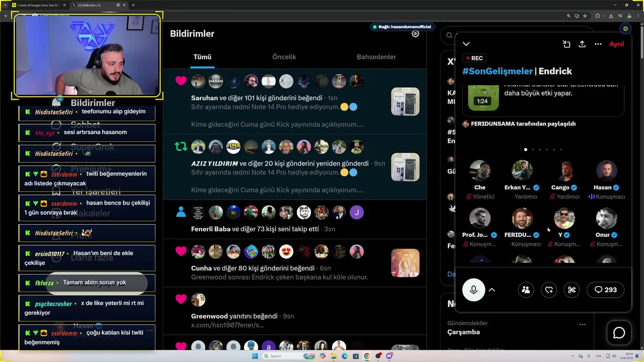Open the Windows Start menu
This screenshot has height=362, width=644.
(255, 356)
